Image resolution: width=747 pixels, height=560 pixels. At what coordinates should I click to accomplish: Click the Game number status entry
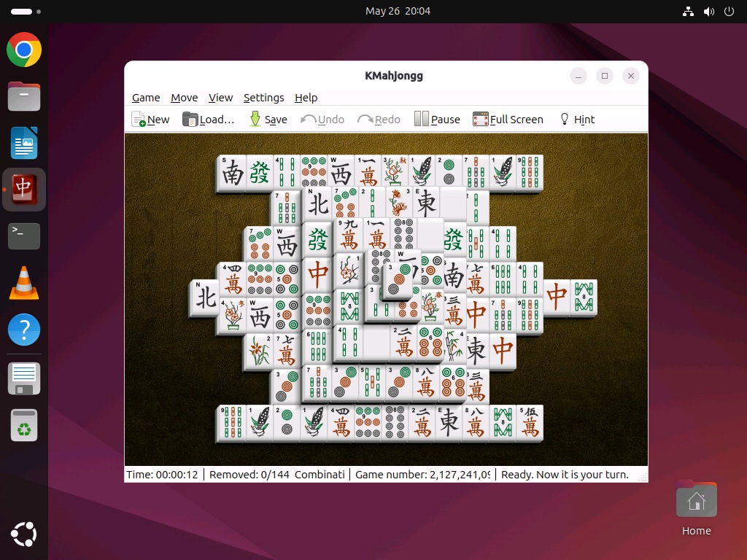422,475
